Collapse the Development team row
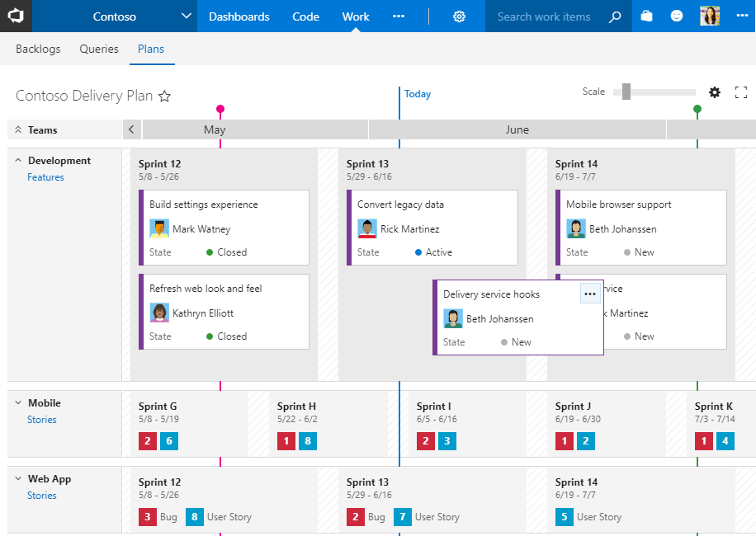The image size is (756, 536). (x=18, y=161)
